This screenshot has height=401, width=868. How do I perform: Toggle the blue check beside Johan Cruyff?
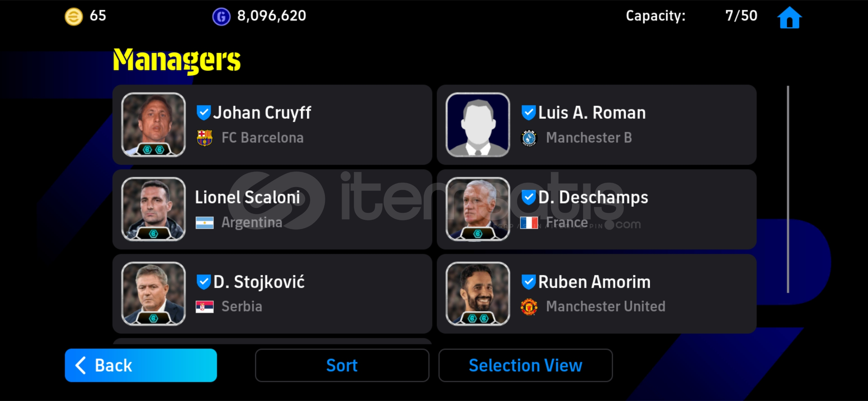point(204,113)
